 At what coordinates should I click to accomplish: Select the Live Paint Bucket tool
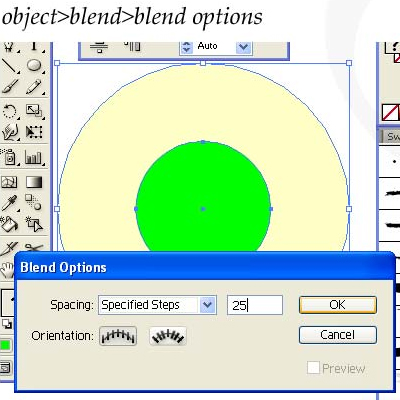pos(9,224)
